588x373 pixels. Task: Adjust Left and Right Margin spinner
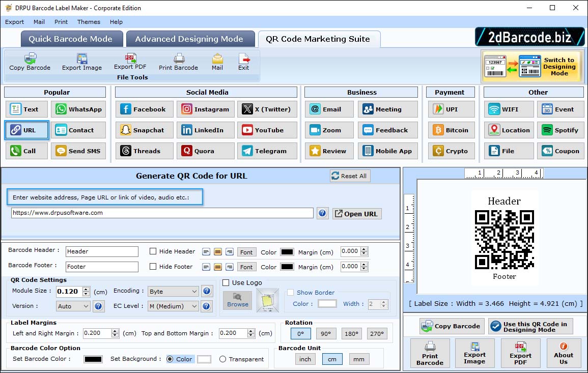115,333
